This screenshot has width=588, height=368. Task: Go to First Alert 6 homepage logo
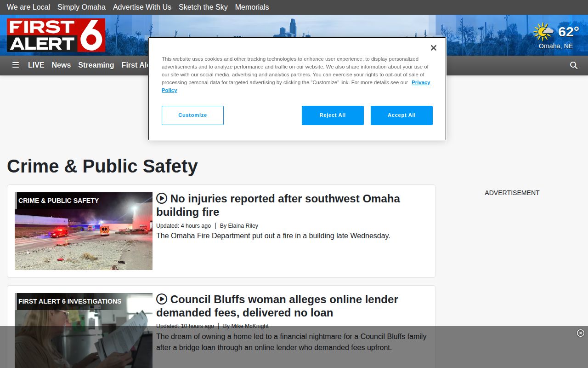pos(56,35)
